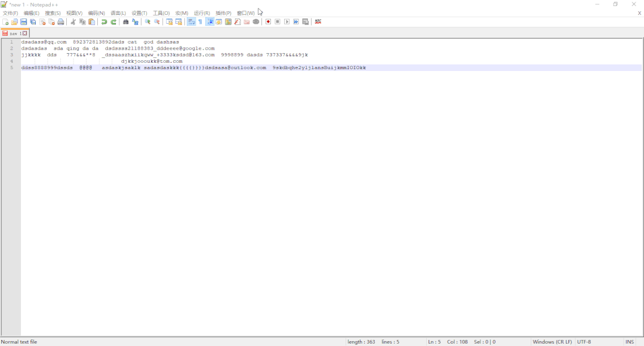Cut selection with the scissors icon
The image size is (644, 346).
tap(73, 21)
